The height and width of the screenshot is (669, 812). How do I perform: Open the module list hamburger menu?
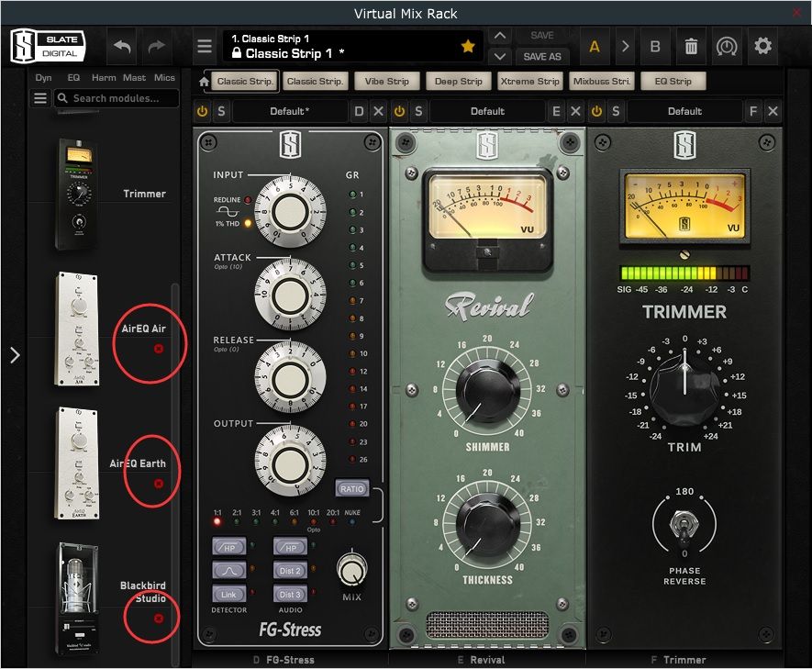[40, 98]
